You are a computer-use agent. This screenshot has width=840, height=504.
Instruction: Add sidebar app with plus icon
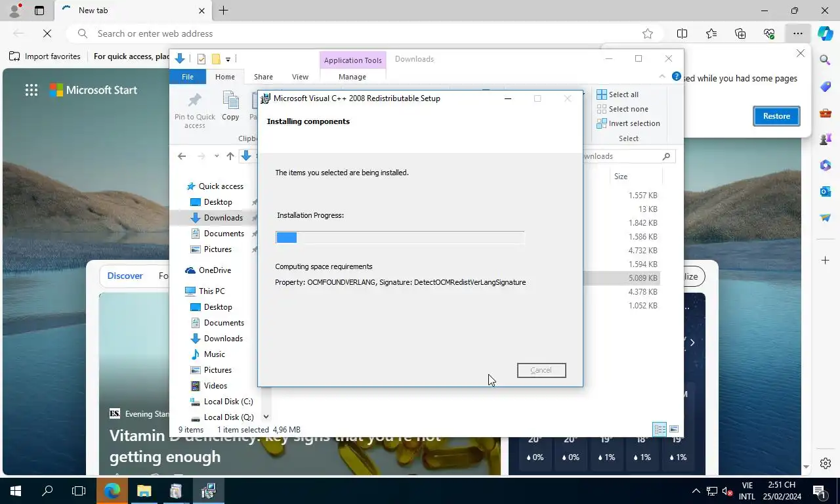tap(826, 261)
